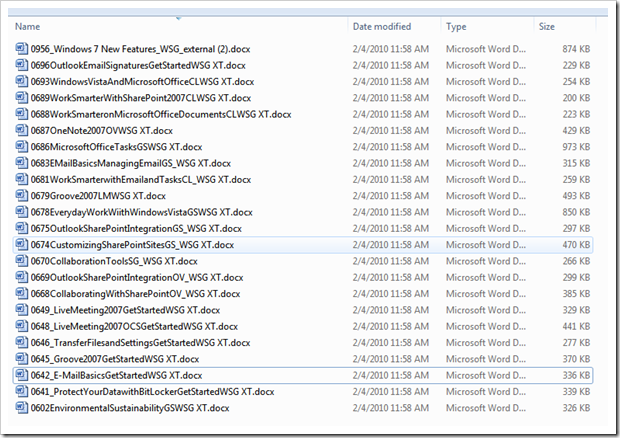The width and height of the screenshot is (620, 438).
Task: Select file name 0669OutlookSharePointIntegrationOV_WSG XT.docx
Action: [x=137, y=278]
